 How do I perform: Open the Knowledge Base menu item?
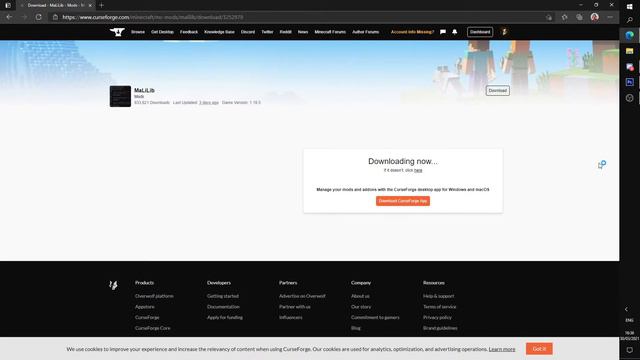click(x=219, y=32)
